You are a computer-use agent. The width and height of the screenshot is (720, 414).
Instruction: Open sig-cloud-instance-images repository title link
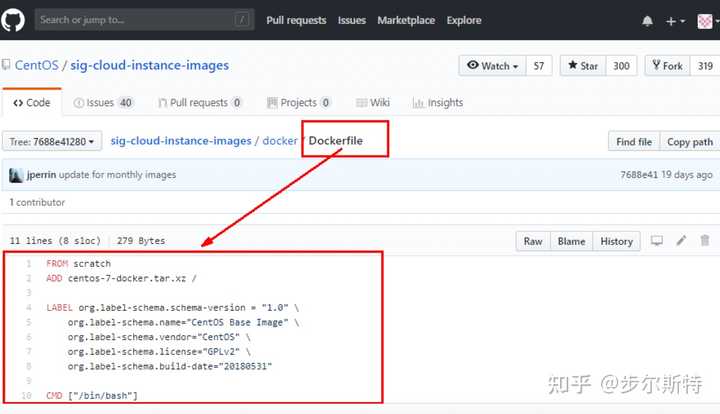coord(149,65)
